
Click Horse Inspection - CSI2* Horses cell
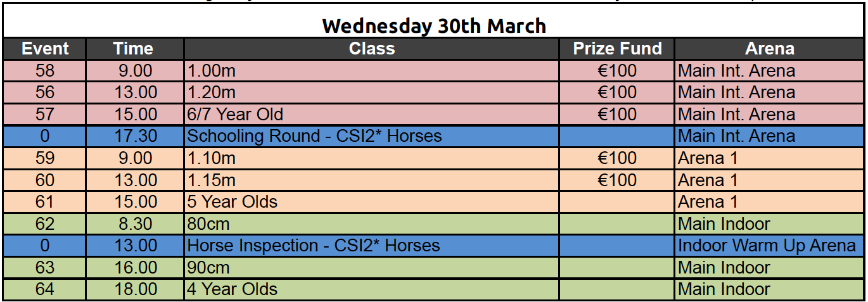point(371,246)
